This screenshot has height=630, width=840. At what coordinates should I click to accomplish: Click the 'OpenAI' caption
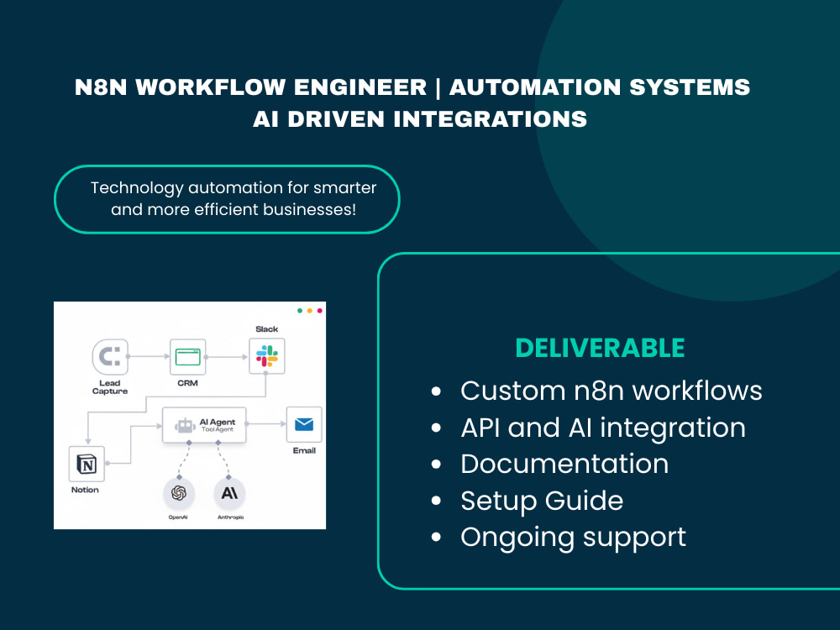[178, 517]
